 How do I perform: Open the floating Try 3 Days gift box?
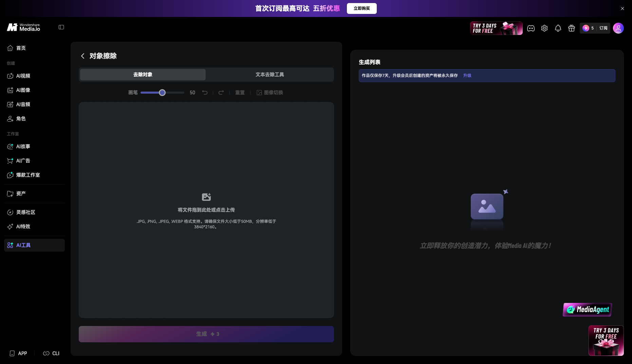[606, 341]
